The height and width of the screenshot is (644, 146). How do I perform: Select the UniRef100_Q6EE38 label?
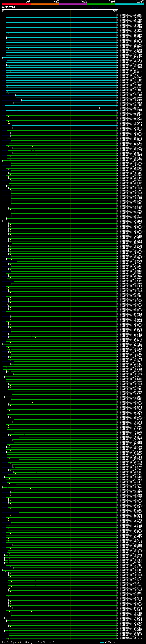pos(131,329)
